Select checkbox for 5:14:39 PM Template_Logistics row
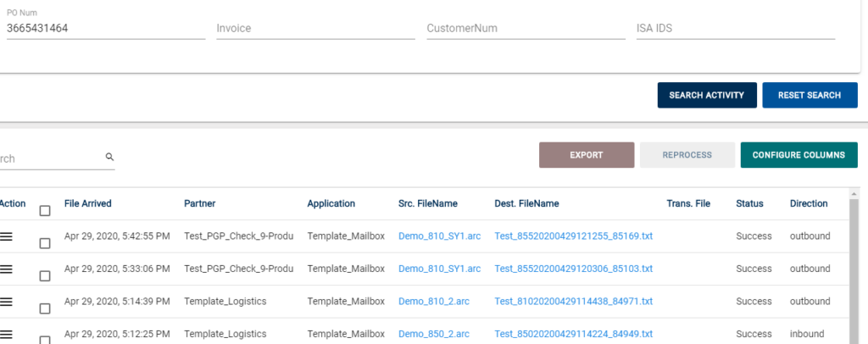The width and height of the screenshot is (868, 344). pyautogui.click(x=45, y=308)
